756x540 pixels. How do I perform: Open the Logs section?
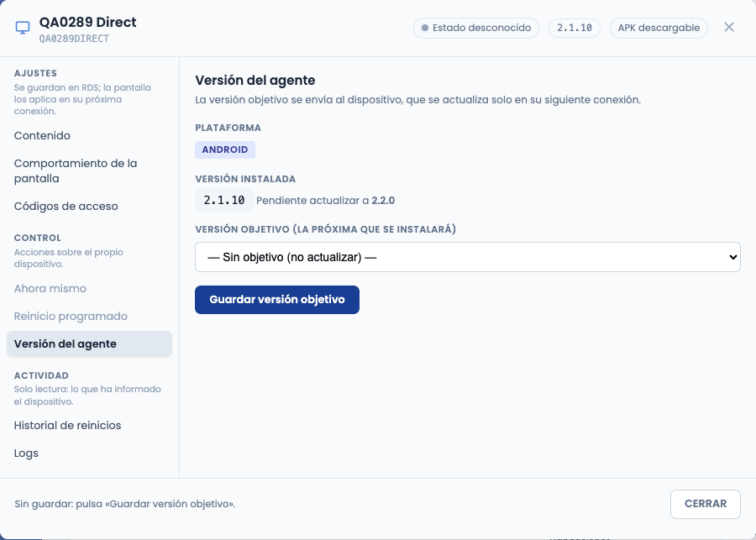click(x=26, y=453)
